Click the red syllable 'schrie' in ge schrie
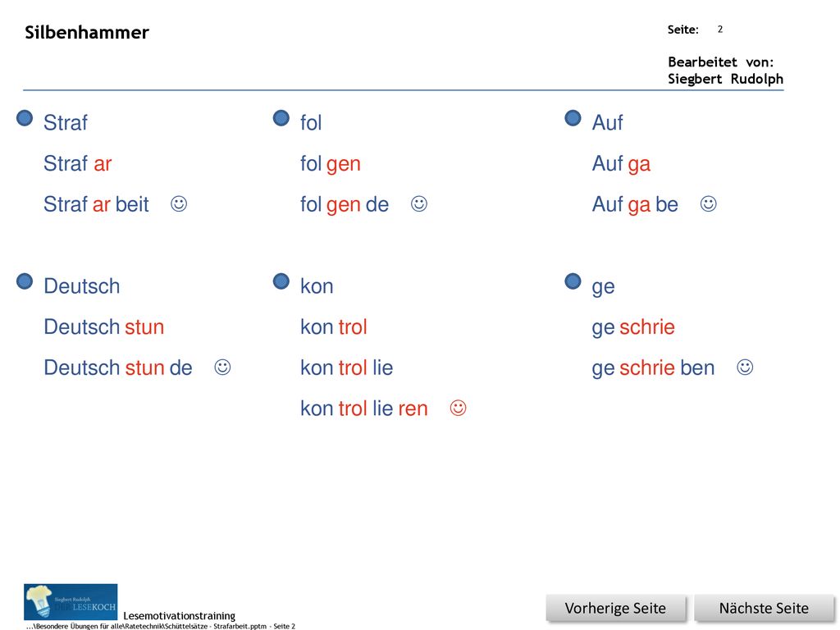The height and width of the screenshot is (630, 840). click(x=647, y=326)
